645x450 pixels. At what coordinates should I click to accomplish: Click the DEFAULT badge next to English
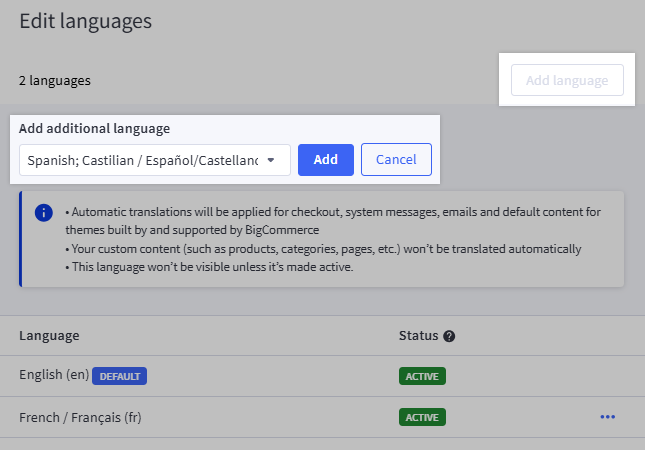pyautogui.click(x=119, y=376)
